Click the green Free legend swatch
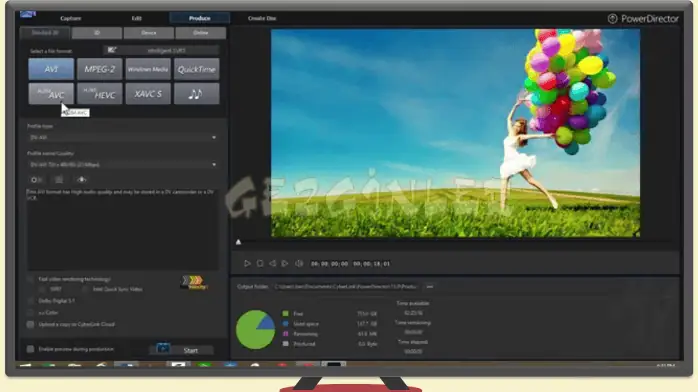The width and height of the screenshot is (698, 392). point(285,314)
